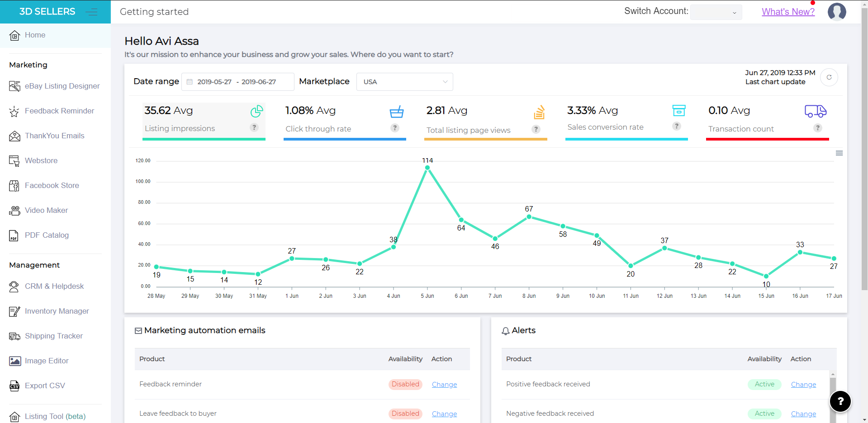Go to Inventory Manager in sidebar
This screenshot has height=423, width=868.
pyautogui.click(x=57, y=311)
